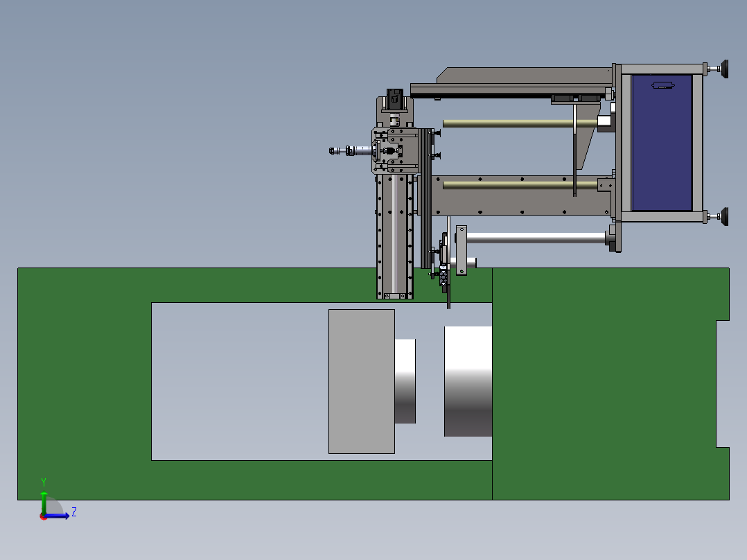Click the green Y axis of the triad

click(44, 505)
